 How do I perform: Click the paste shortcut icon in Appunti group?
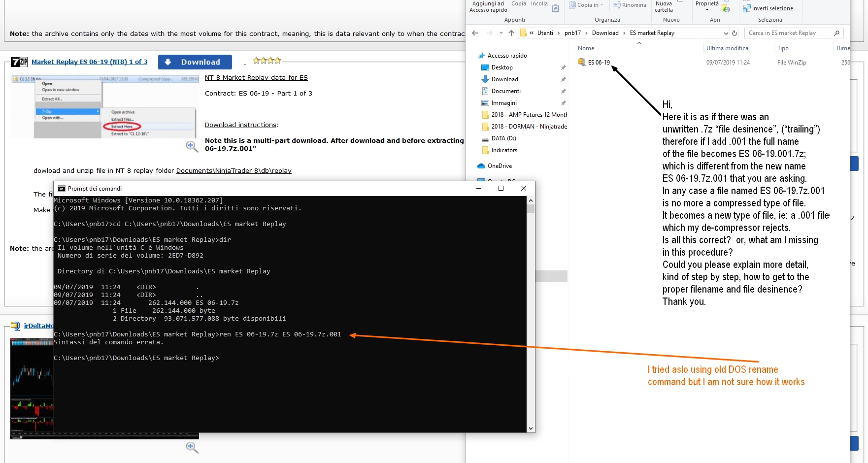[x=555, y=8]
